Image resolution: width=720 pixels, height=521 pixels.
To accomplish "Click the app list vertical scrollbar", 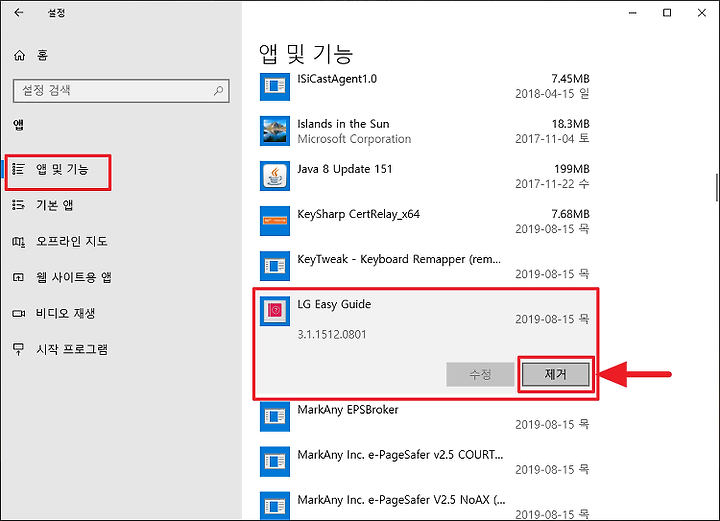I will point(716,187).
